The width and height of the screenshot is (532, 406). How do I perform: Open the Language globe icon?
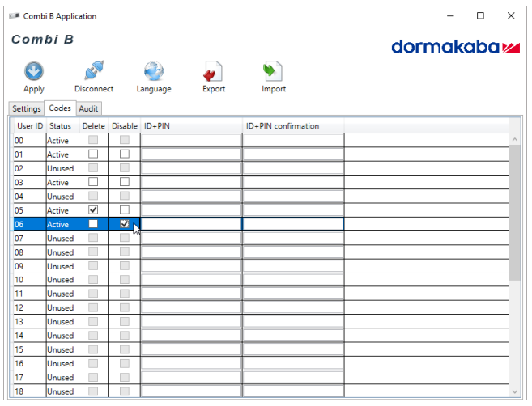coord(153,72)
